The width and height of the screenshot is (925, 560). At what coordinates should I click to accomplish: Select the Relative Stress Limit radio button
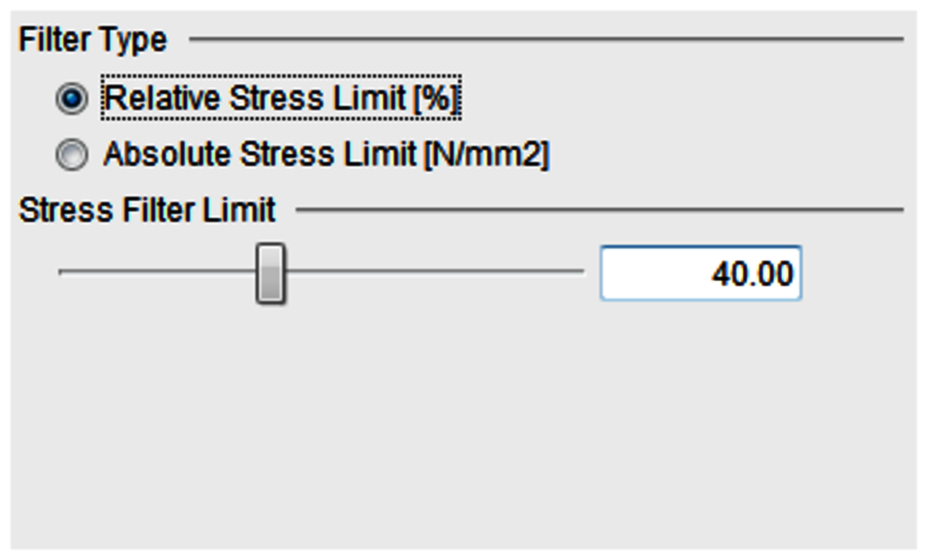pyautogui.click(x=72, y=99)
